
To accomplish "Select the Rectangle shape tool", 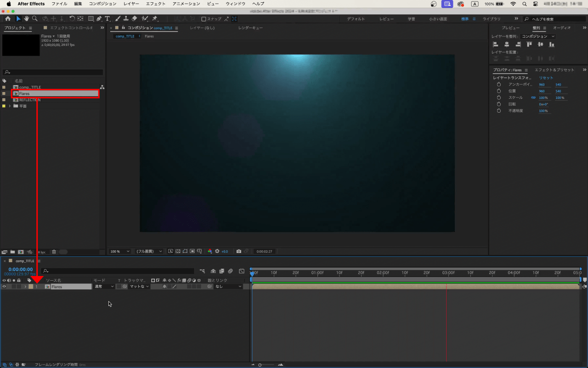I will click(91, 19).
